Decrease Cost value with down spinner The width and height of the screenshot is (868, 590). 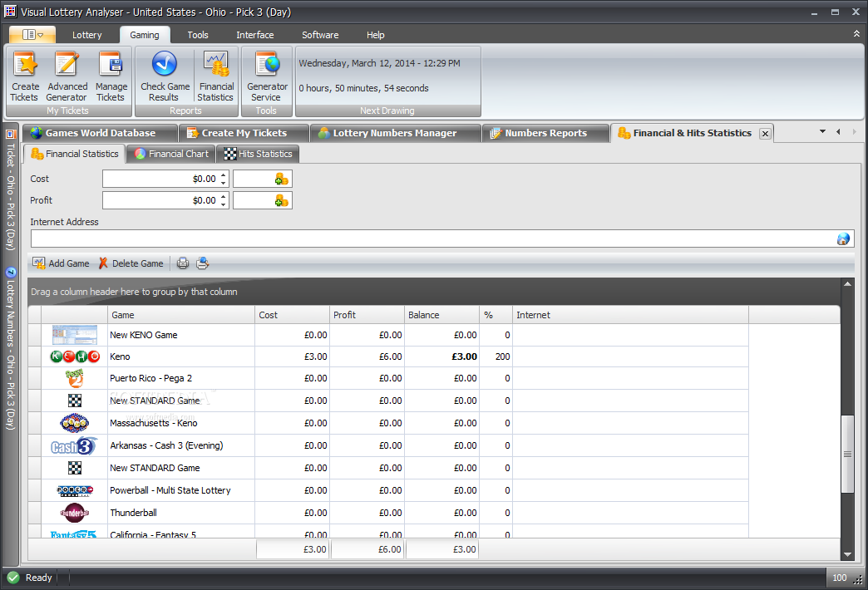coord(224,183)
